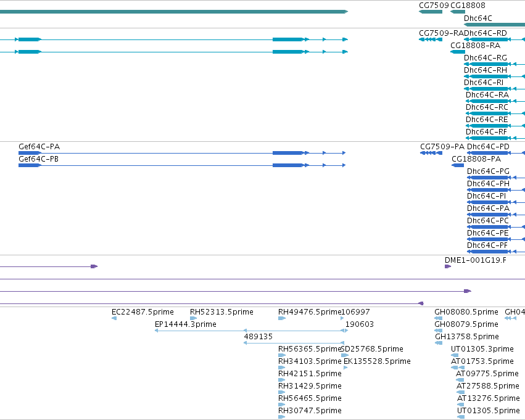Select the GH13758.5prime EST label
The width and height of the screenshot is (525, 420).
pyautogui.click(x=467, y=337)
